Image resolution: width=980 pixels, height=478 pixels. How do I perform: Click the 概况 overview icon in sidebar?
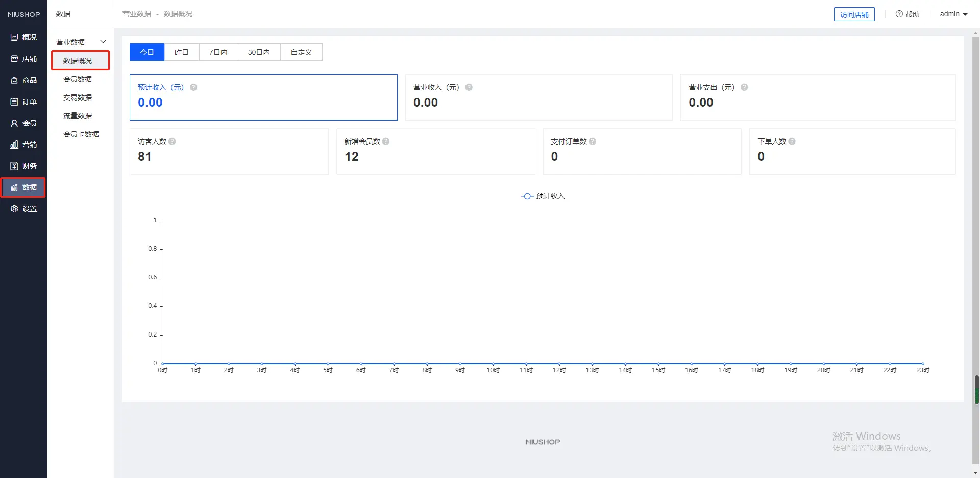tap(14, 37)
